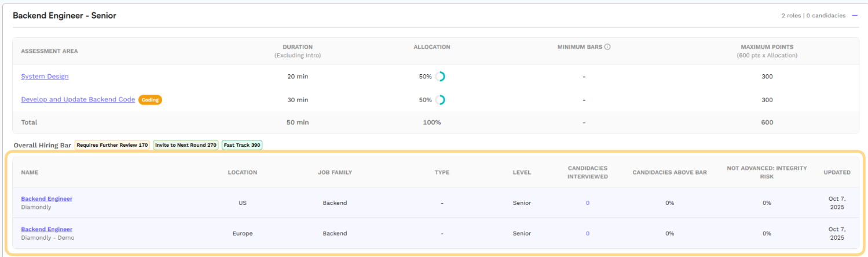Click the UPDATED column header
868x257 pixels.
coord(837,172)
